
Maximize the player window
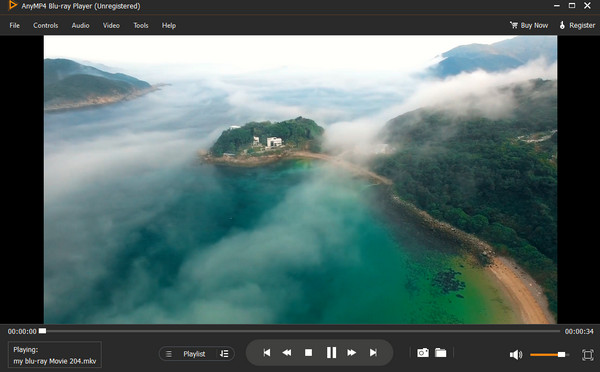tap(572, 5)
